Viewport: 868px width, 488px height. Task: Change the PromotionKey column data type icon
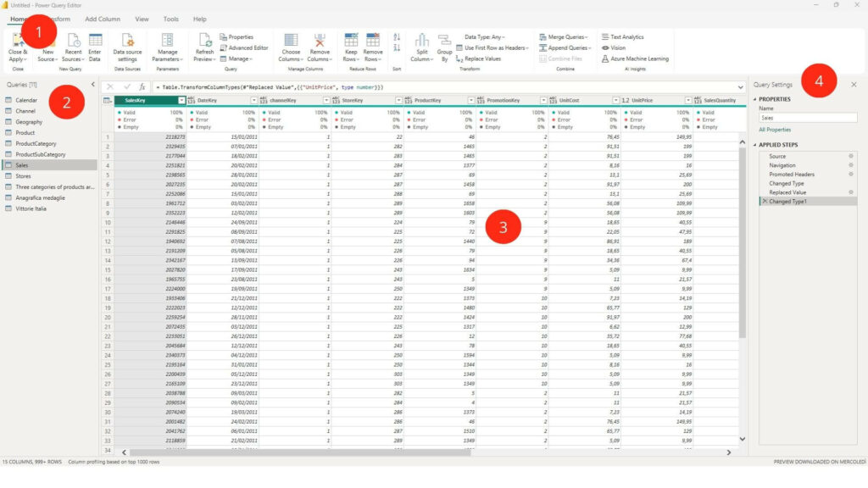pos(481,100)
